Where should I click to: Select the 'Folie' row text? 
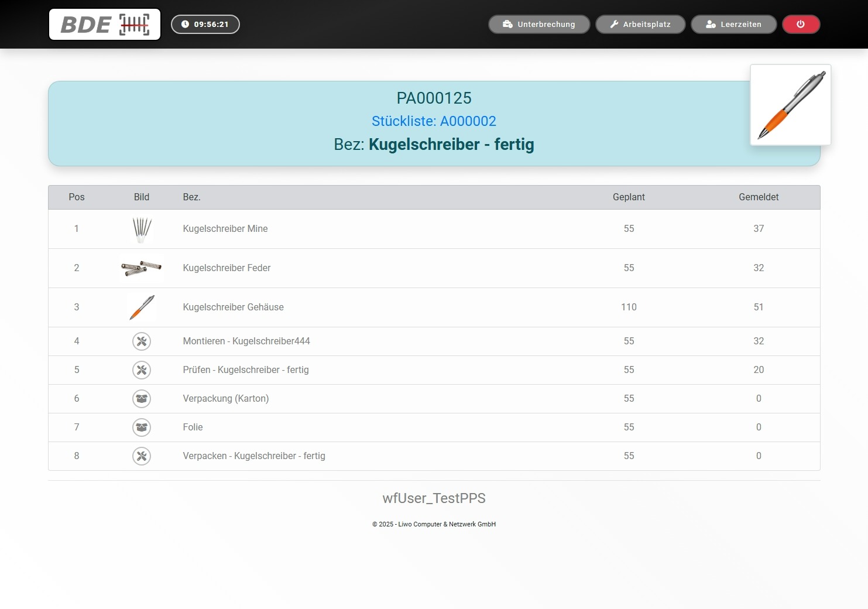pos(193,427)
